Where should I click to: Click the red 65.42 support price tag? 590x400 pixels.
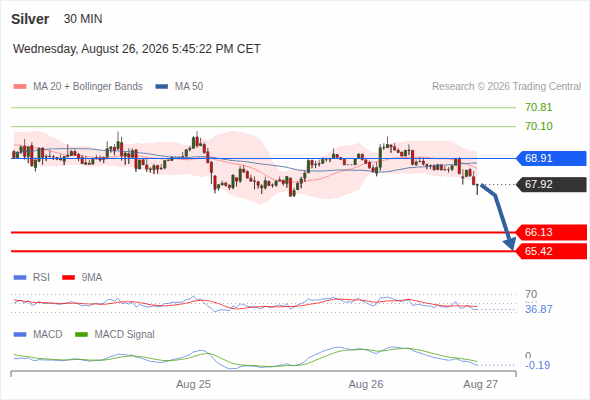tap(551, 251)
